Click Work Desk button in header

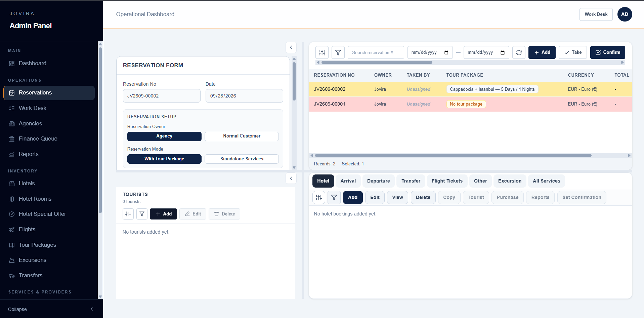[x=596, y=14]
